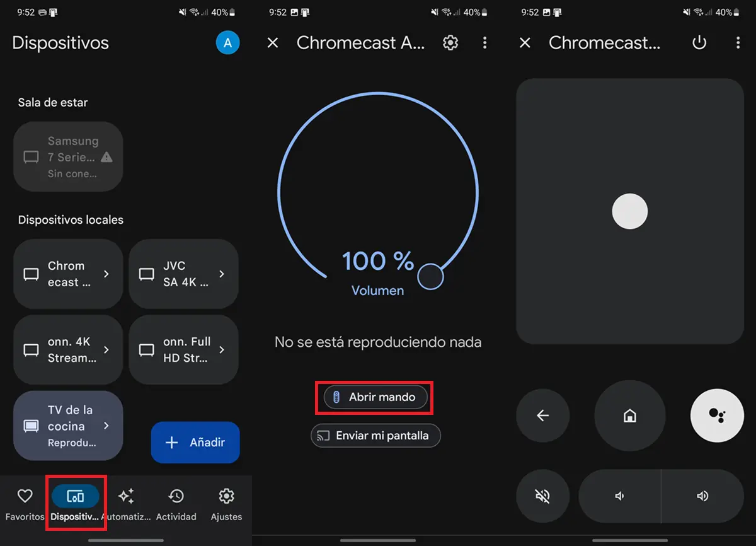
Task: Activate the Google Assistant button
Action: pos(717,414)
